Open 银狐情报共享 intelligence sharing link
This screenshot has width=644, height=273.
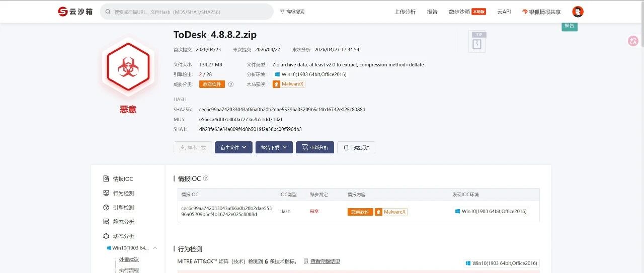tap(541, 12)
